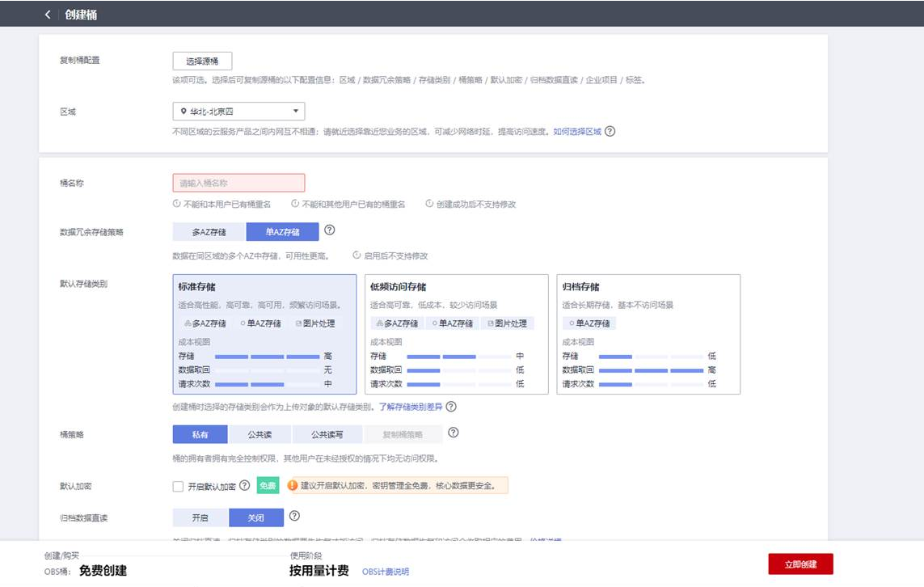This screenshot has height=587, width=924.
Task: Click help icon next to 开启默认加密
Action: pos(244,486)
